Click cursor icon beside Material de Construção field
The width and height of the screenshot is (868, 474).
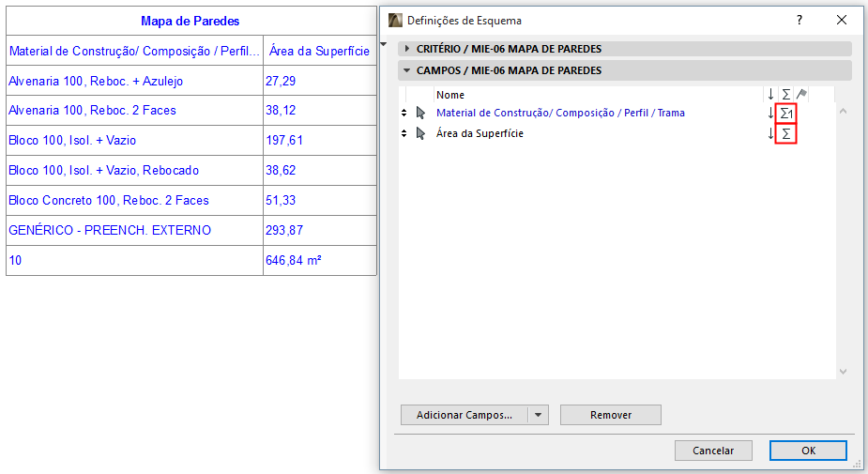point(420,113)
